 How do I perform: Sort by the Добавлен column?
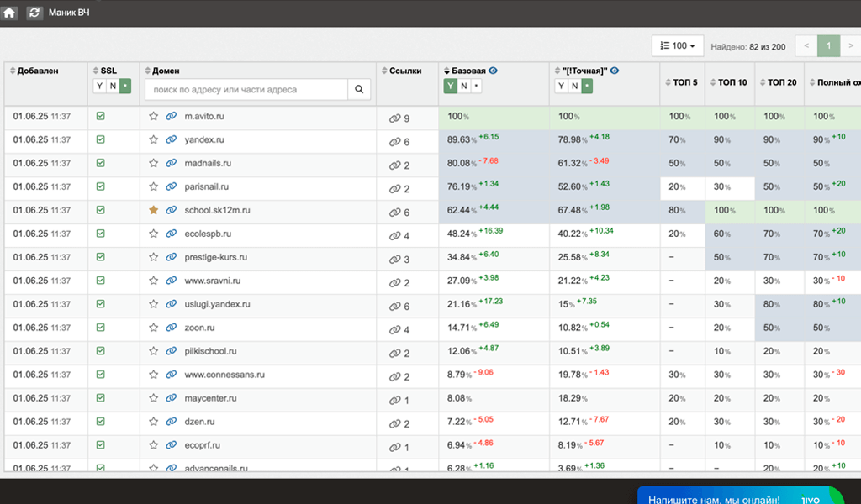tap(37, 71)
